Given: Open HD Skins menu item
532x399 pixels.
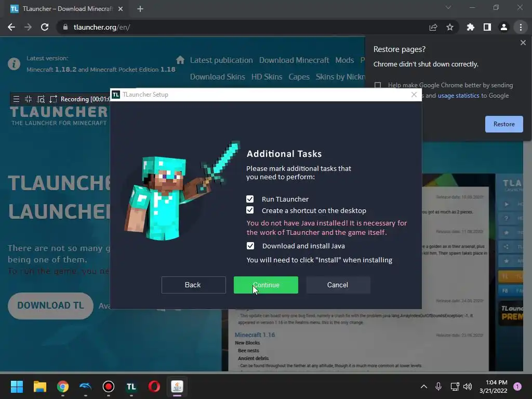Looking at the screenshot, I should click(x=267, y=77).
